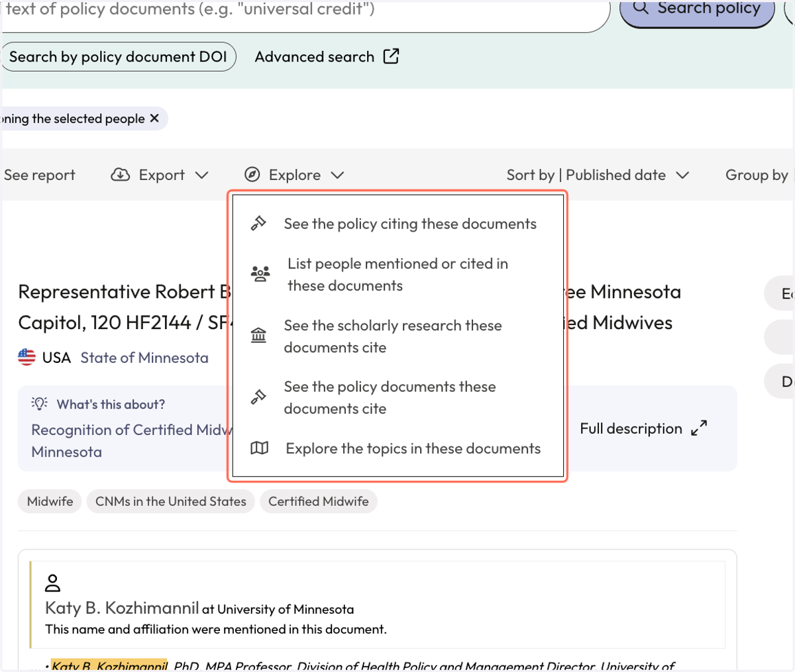This screenshot has width=795, height=672.
Task: Click the open book topics icon
Action: tap(260, 448)
